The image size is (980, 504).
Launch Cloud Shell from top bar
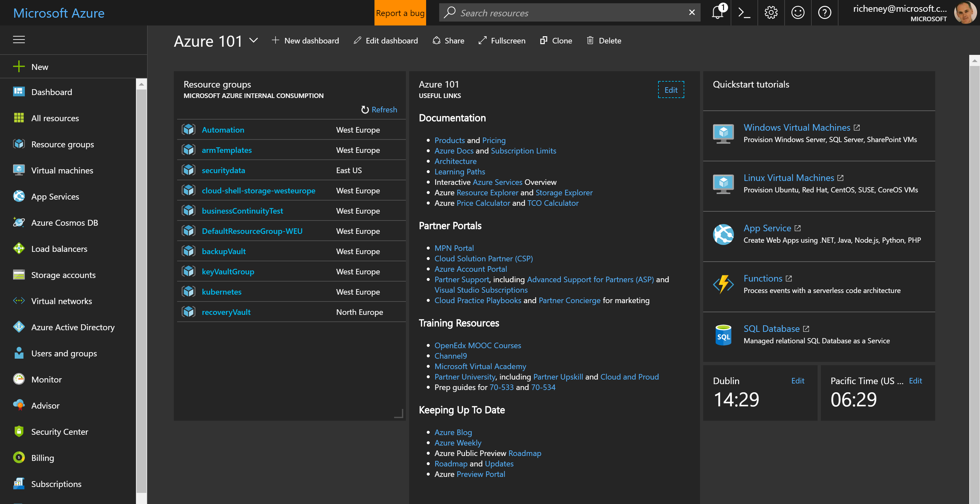744,12
